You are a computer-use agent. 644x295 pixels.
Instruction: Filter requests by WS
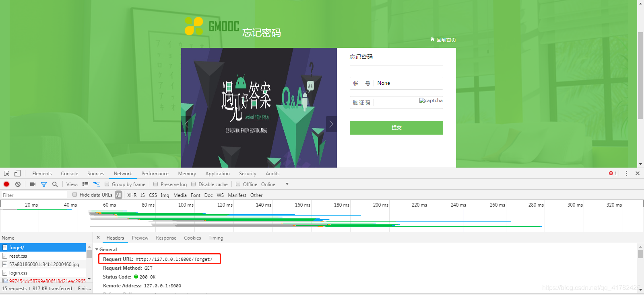pos(220,195)
